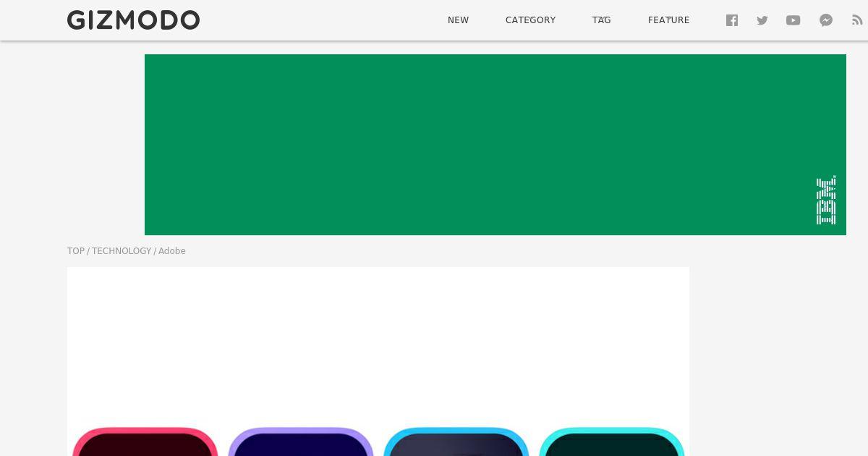Click the GIZMODO logo

(133, 20)
